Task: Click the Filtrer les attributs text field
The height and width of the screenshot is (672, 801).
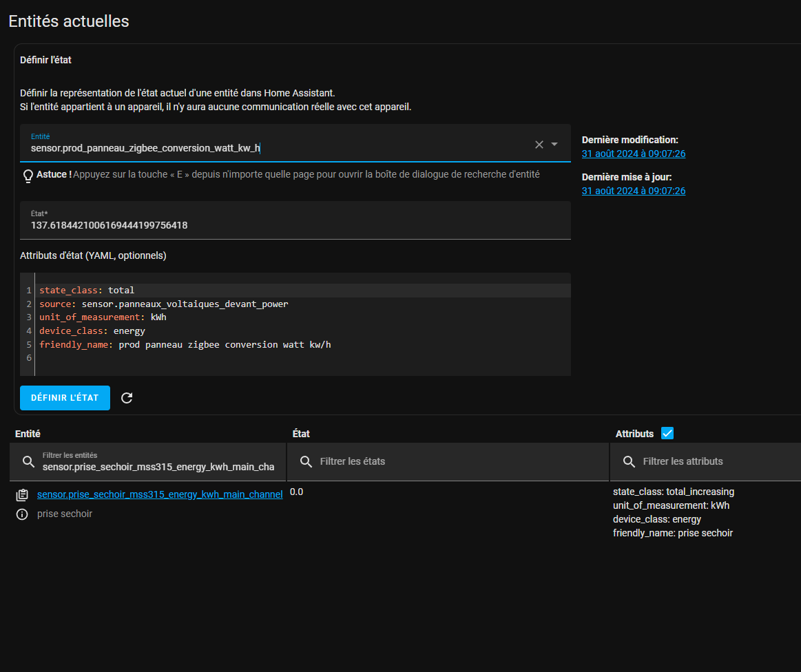Action: click(716, 461)
